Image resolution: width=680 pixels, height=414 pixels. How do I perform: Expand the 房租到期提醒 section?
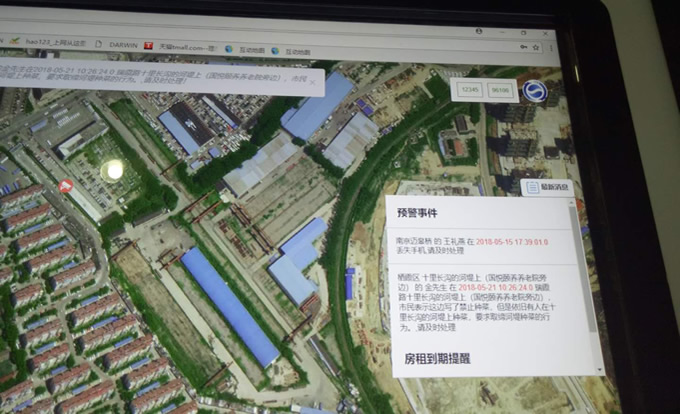[x=436, y=358]
